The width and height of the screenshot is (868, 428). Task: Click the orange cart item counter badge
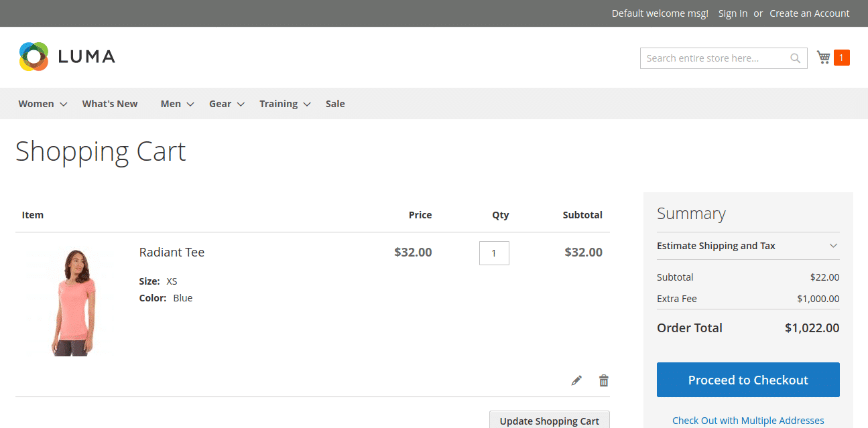click(843, 57)
